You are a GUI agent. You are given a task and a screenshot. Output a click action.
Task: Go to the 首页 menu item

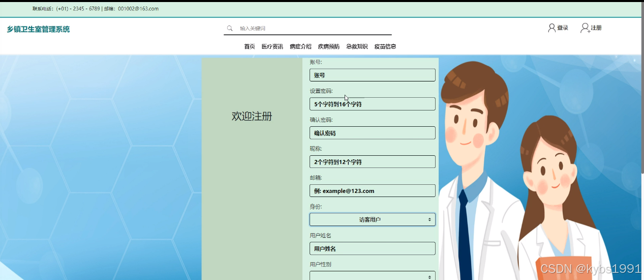(250, 46)
